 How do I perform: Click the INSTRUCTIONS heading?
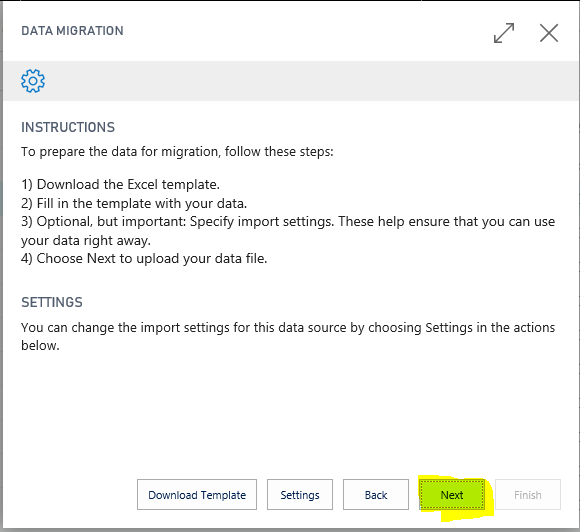[68, 127]
